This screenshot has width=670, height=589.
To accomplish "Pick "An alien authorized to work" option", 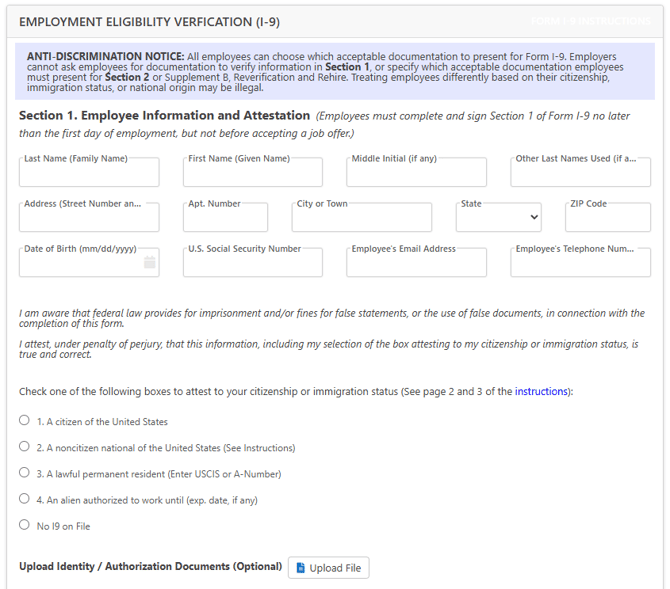I will 25,499.
